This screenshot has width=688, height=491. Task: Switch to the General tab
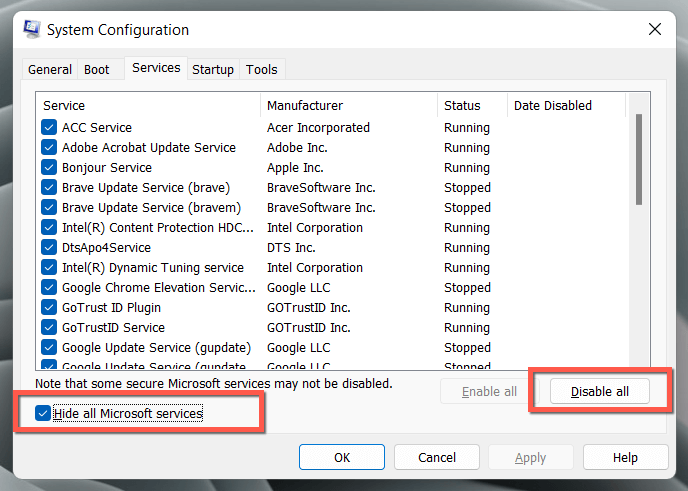pyautogui.click(x=50, y=69)
